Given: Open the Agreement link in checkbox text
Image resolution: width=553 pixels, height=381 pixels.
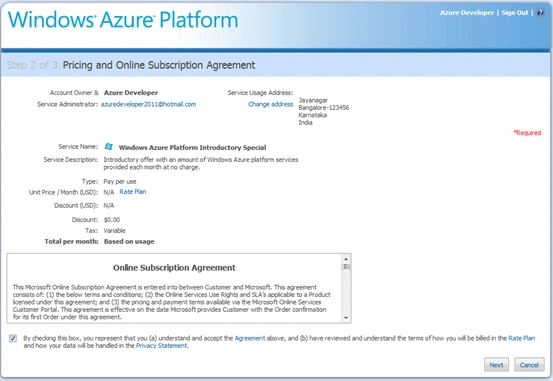Looking at the screenshot, I should click(250, 338).
